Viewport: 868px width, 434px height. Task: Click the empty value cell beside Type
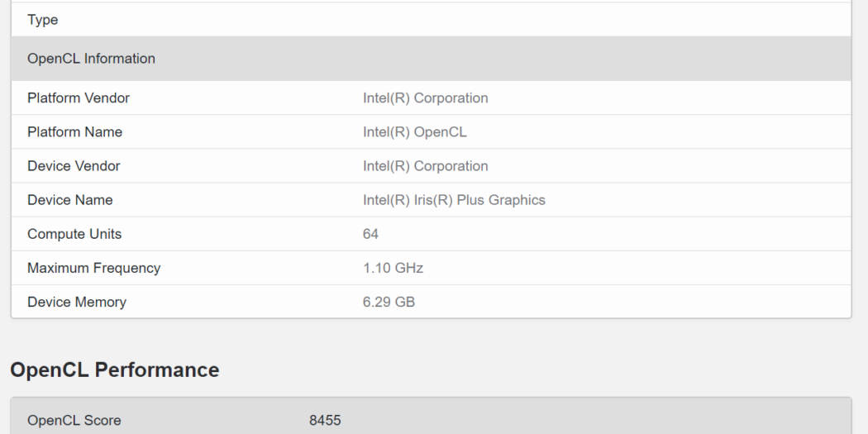click(x=579, y=20)
